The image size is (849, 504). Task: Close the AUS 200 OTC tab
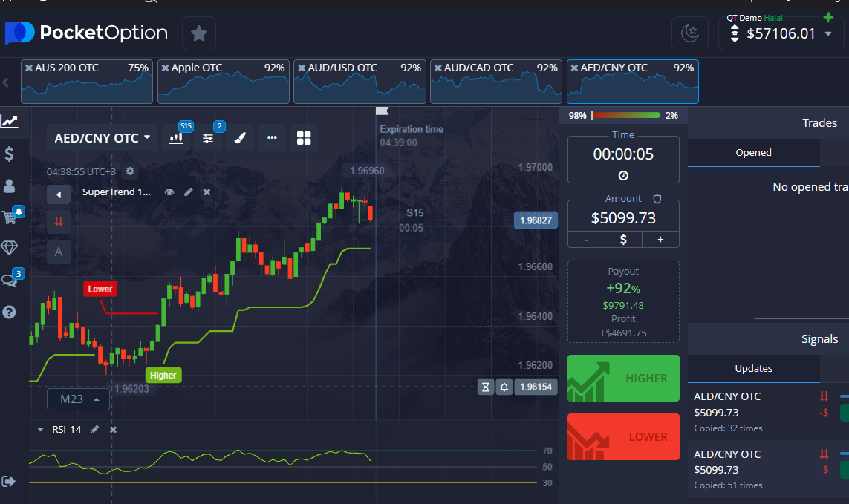(29, 68)
